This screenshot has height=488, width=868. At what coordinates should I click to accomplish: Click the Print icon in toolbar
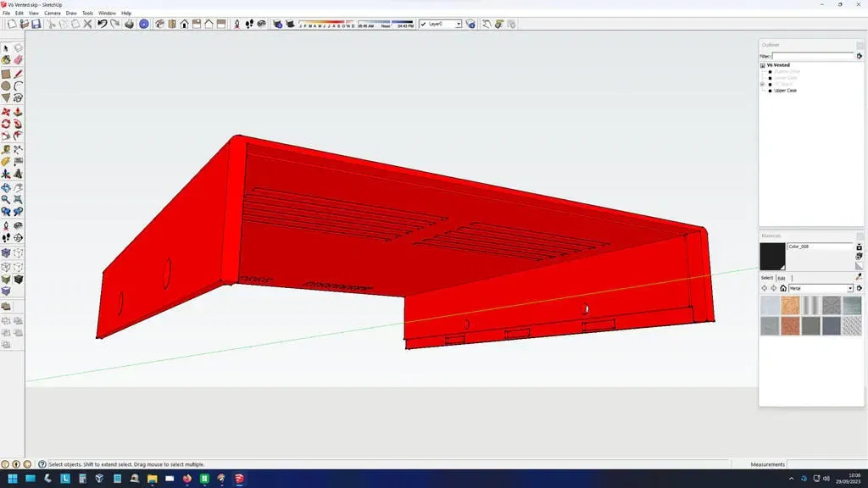[129, 24]
